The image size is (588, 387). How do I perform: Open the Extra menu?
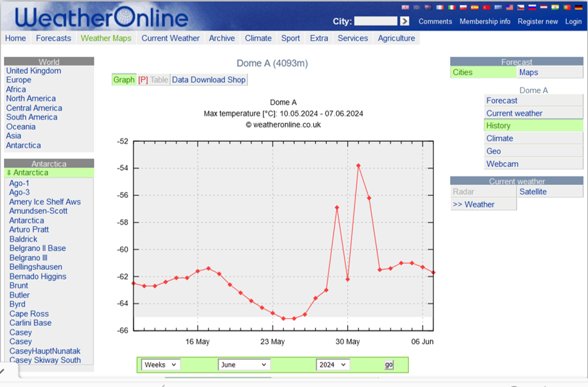tap(319, 38)
